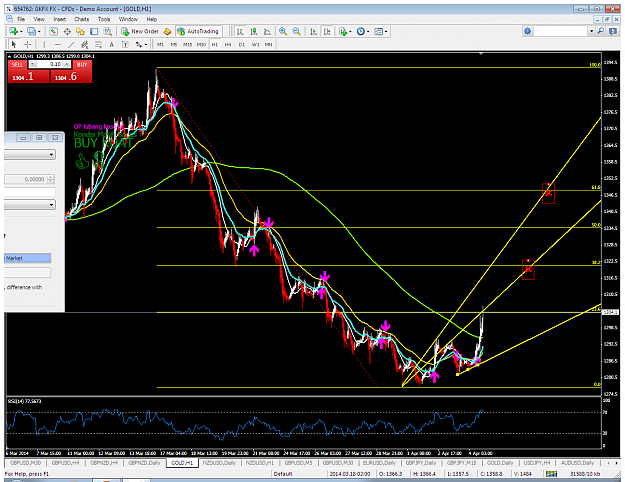Screen dimensions: 625x482
Task: Draw a horizontal line tool
Action: pos(58,44)
